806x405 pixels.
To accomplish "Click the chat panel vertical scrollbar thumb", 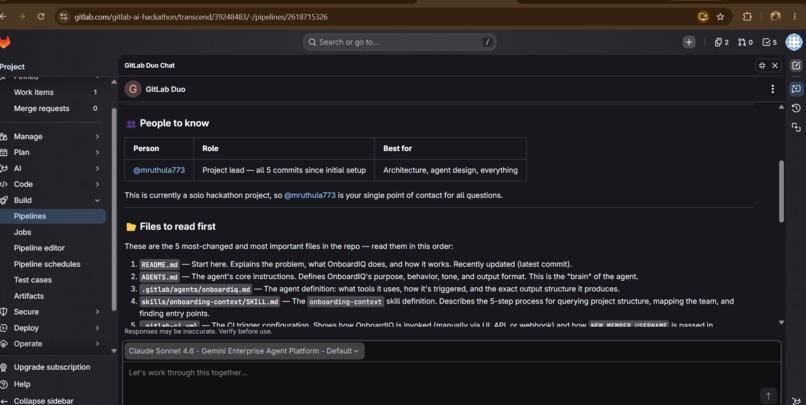I will [781, 191].
